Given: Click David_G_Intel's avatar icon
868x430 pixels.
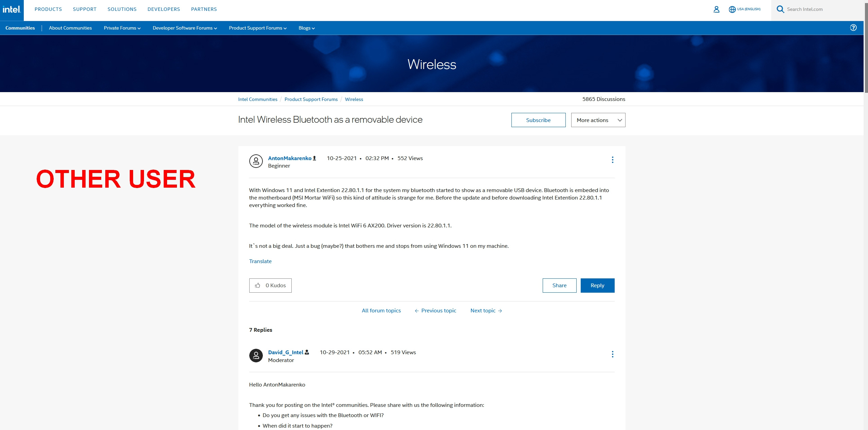Looking at the screenshot, I should pos(256,356).
